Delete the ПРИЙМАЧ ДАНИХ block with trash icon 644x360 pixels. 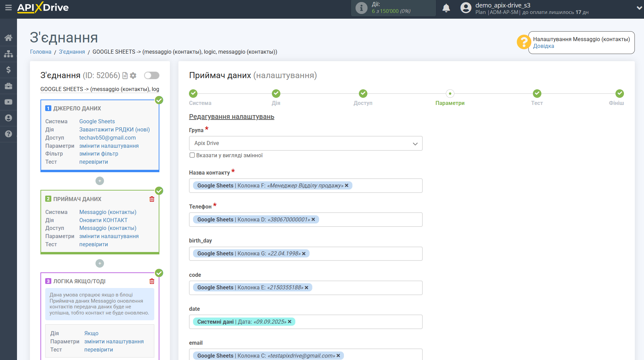click(x=152, y=199)
